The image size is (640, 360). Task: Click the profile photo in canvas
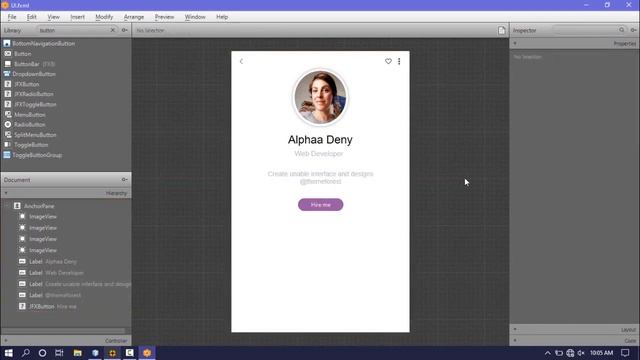pyautogui.click(x=320, y=97)
